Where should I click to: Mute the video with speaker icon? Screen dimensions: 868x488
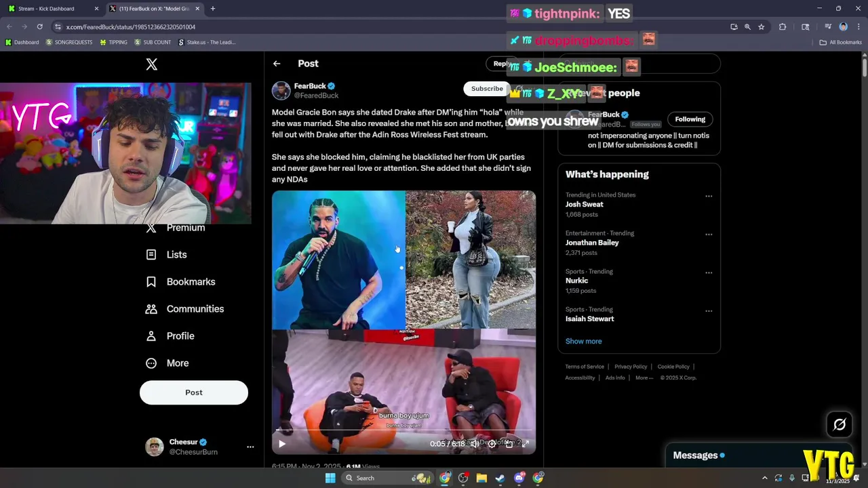475,444
